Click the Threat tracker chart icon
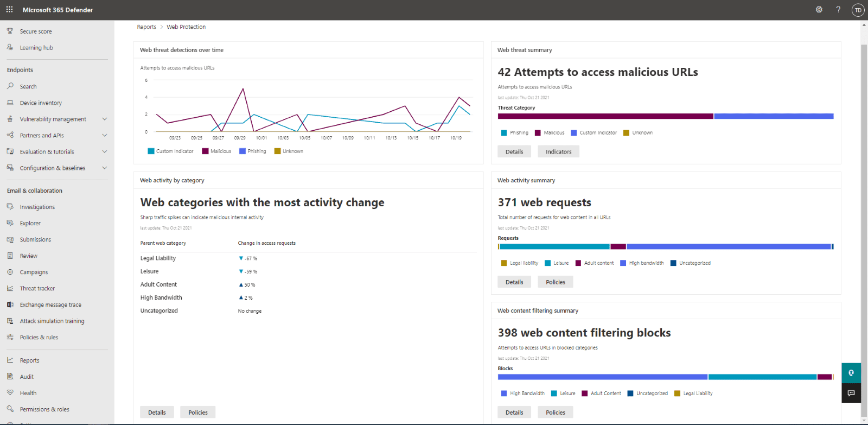The height and width of the screenshot is (425, 868). click(10, 288)
